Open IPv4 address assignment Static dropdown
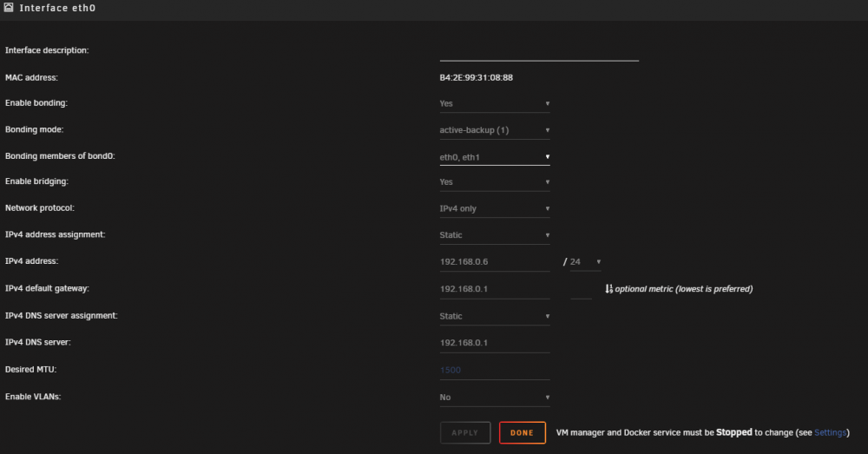 pyautogui.click(x=495, y=235)
